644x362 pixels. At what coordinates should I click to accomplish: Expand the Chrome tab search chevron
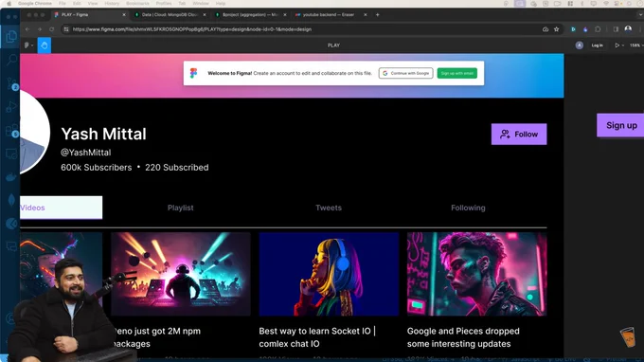(x=640, y=14)
